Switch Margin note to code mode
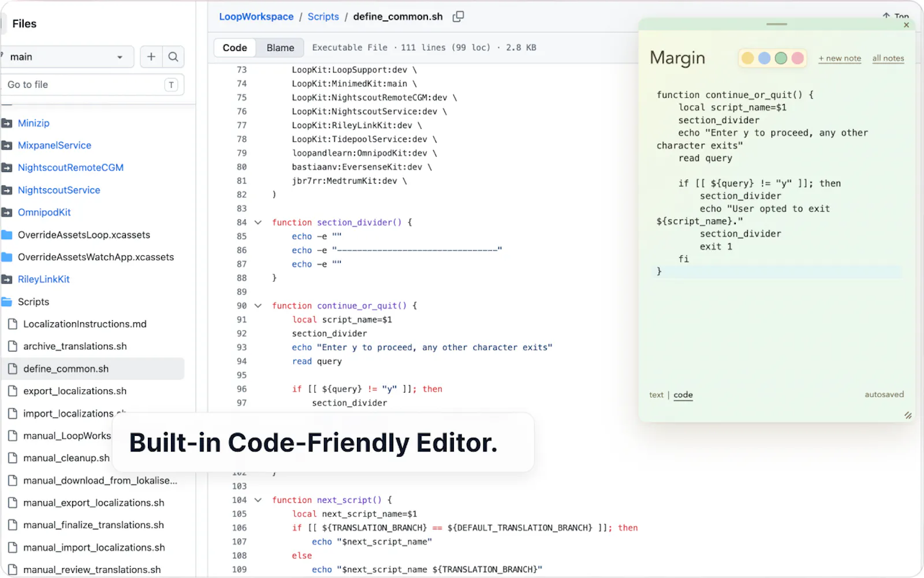 click(x=683, y=395)
